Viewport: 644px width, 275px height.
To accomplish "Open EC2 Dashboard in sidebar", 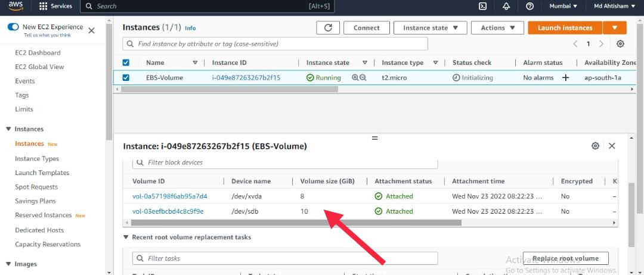I will point(38,53).
